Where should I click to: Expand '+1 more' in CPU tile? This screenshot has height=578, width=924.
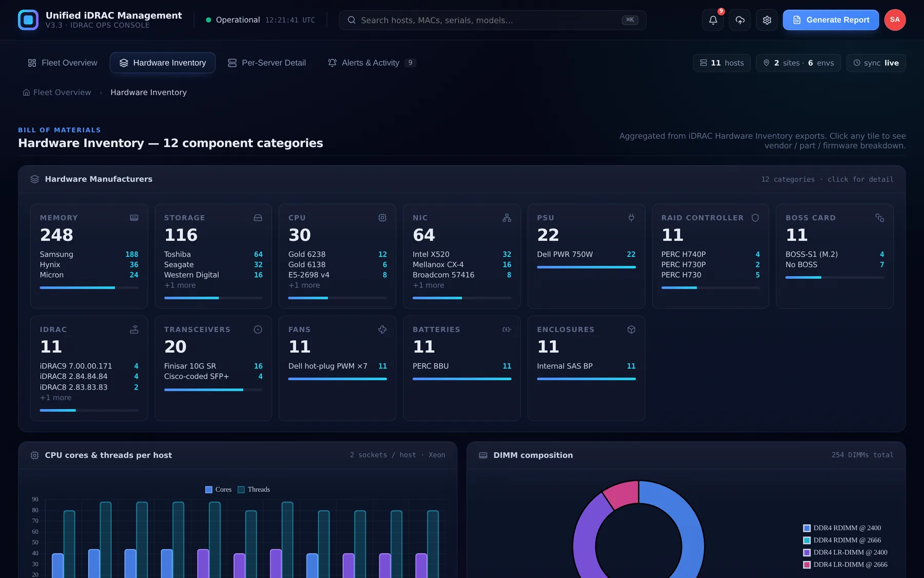click(x=304, y=285)
